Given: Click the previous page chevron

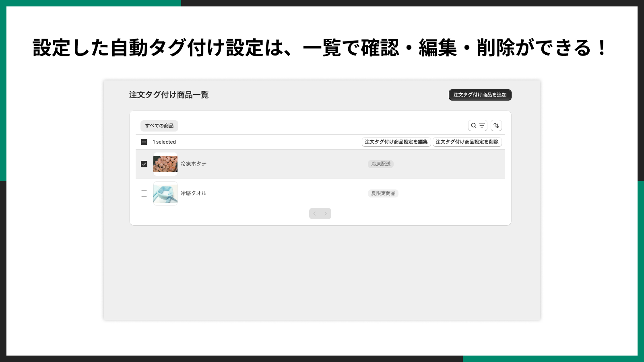Looking at the screenshot, I should pos(314,214).
